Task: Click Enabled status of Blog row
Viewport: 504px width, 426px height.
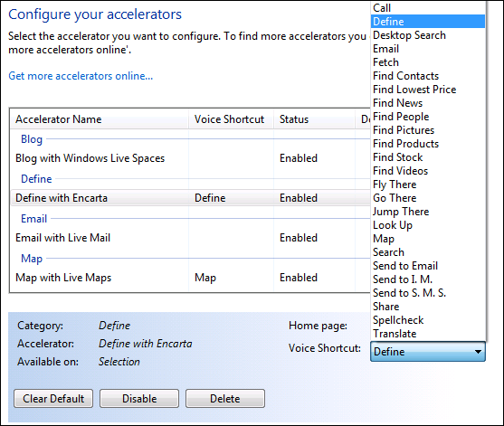Action: 299,158
